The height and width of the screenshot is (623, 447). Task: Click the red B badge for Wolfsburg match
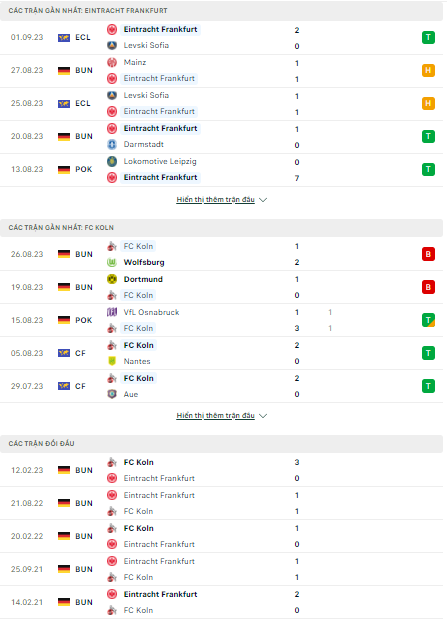[x=428, y=254]
